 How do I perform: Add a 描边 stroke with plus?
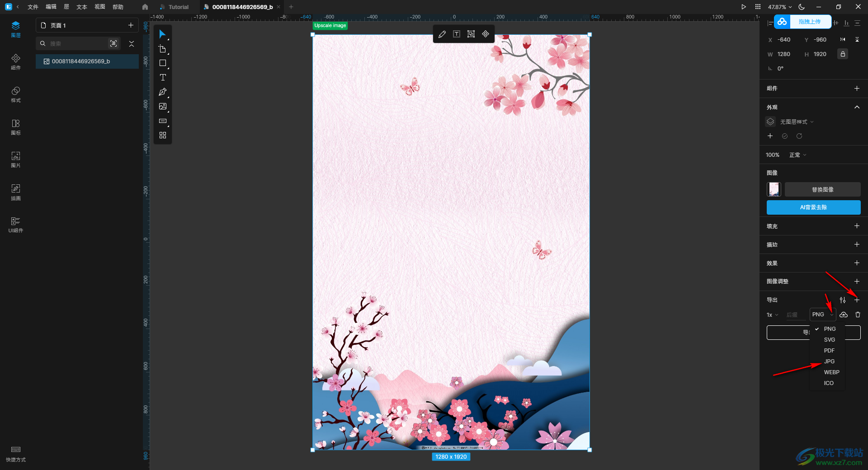[x=857, y=244]
